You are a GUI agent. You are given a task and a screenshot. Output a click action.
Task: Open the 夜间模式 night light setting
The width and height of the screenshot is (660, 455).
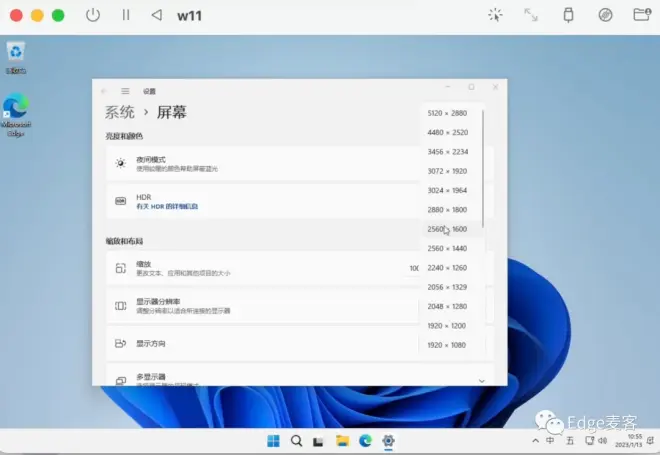coord(263,164)
